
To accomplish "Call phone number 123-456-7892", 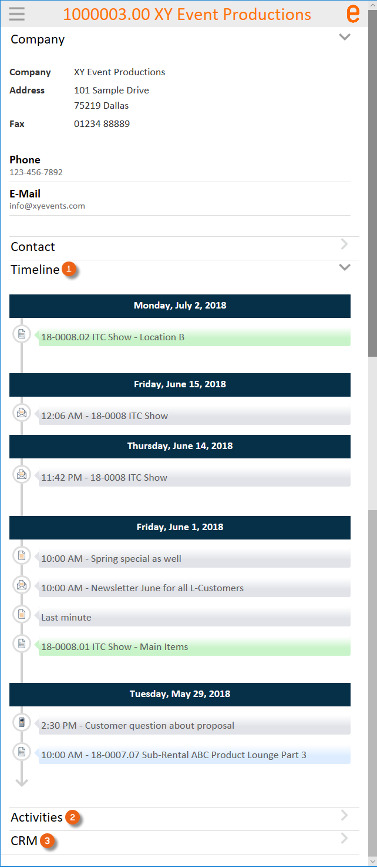I will (36, 173).
